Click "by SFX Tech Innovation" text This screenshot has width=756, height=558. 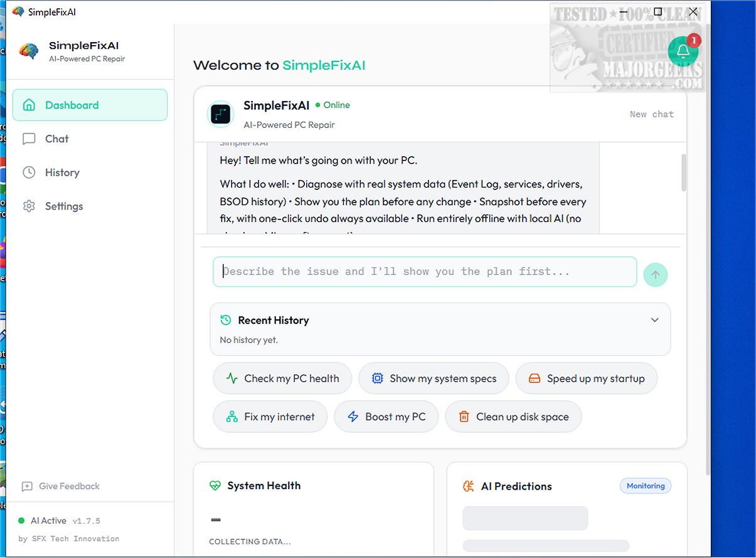pos(69,539)
